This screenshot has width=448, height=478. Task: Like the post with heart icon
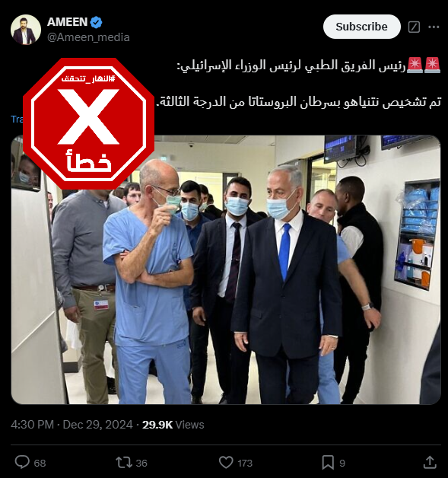pos(226,462)
